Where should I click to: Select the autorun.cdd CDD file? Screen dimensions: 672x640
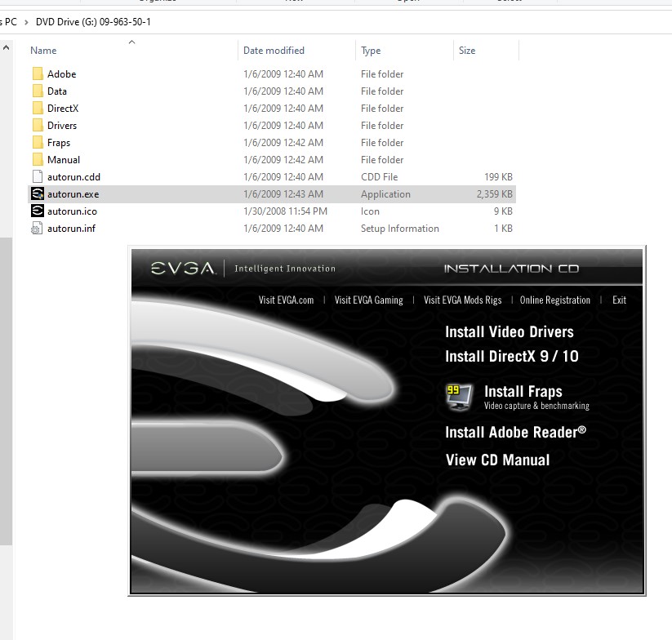(73, 176)
